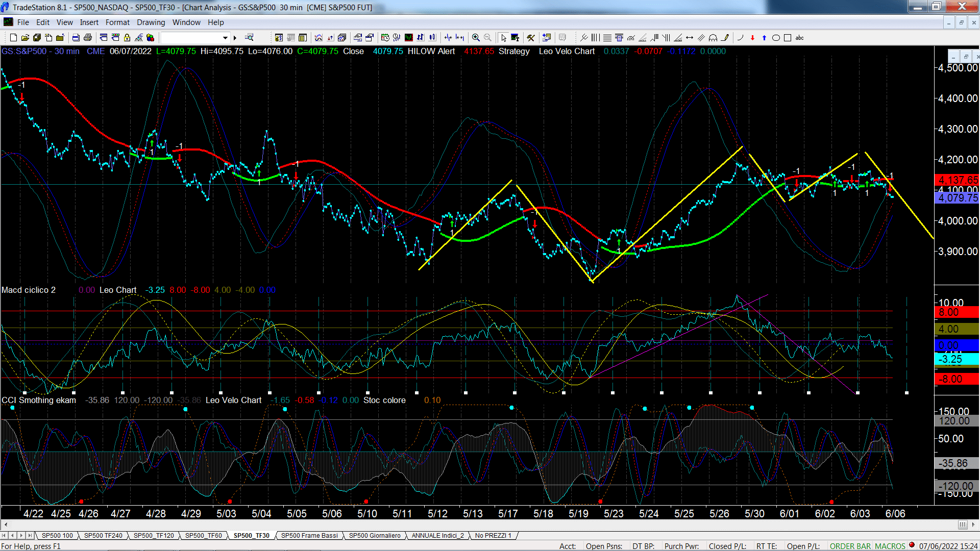Click the magnifier over chart icon
Screen dimensions: 980x551
pos(249,38)
